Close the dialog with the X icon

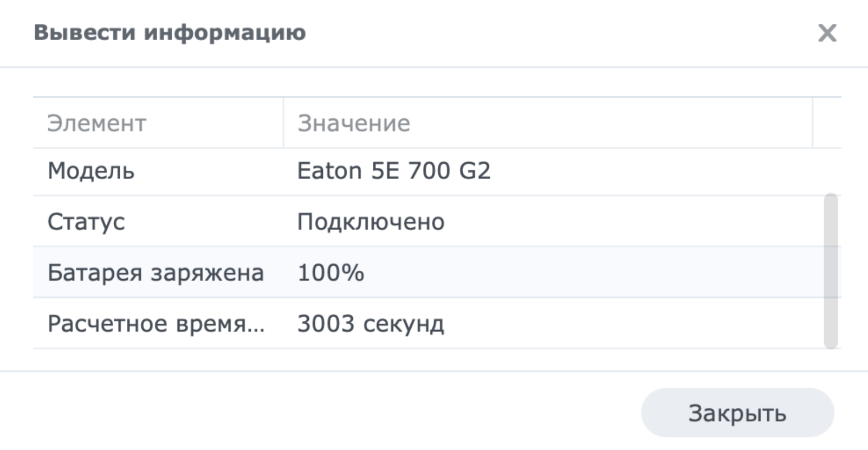coord(827,33)
